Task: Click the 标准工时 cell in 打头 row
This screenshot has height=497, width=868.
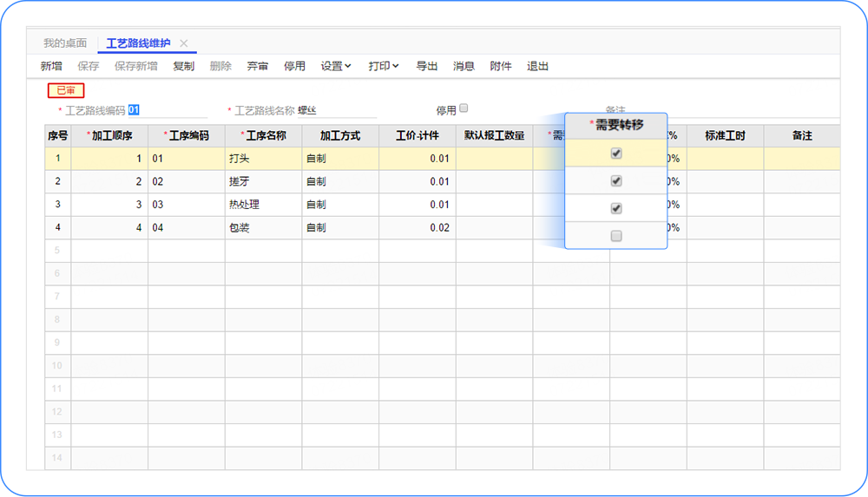Action: (x=725, y=159)
